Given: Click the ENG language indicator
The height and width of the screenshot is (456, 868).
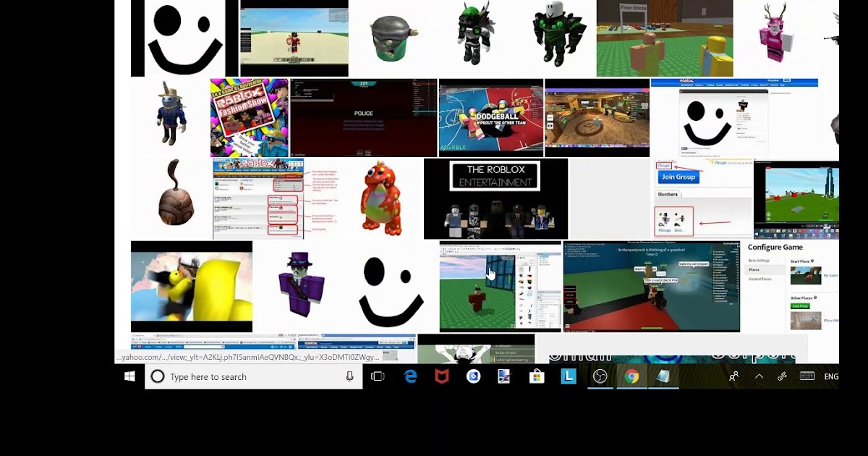Looking at the screenshot, I should tap(831, 377).
